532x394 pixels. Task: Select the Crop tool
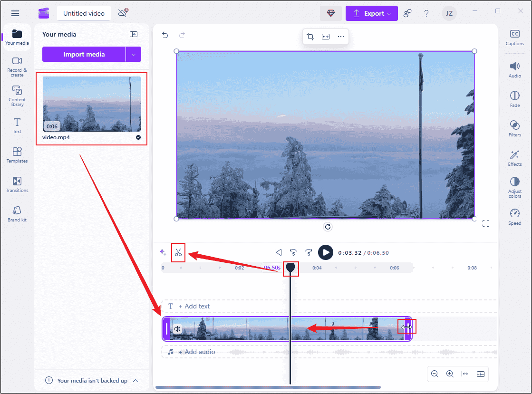coord(310,36)
